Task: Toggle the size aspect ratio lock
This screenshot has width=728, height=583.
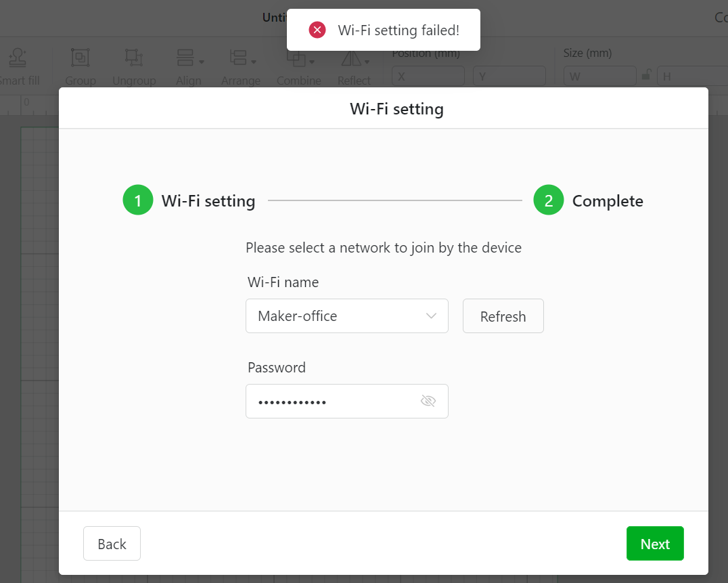Action: [646, 75]
